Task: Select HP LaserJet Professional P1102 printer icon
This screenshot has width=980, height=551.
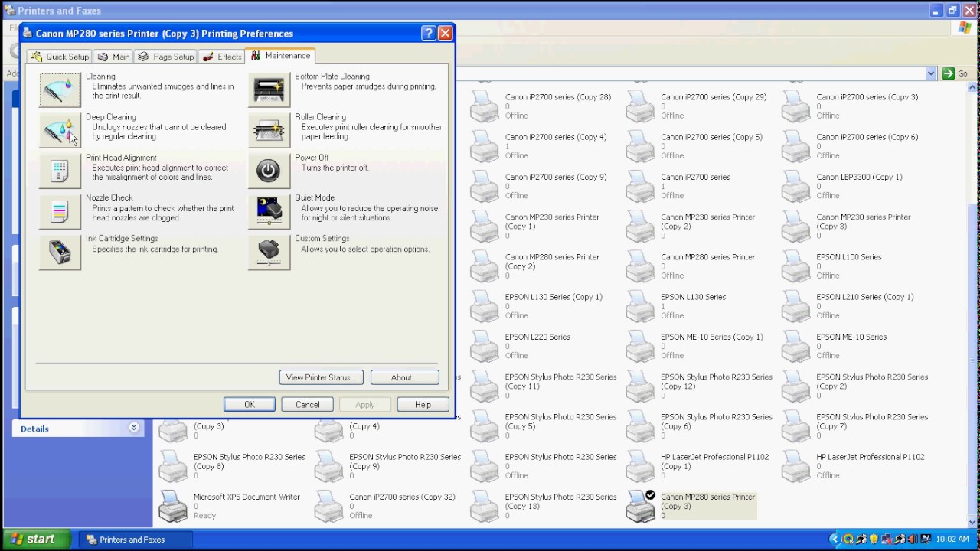Action: click(x=796, y=466)
